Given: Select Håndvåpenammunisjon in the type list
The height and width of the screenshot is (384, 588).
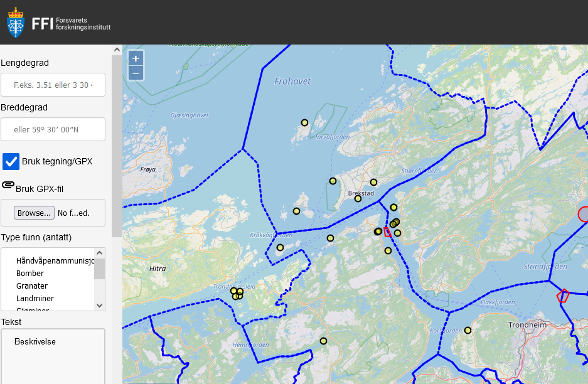Looking at the screenshot, I should tap(55, 261).
